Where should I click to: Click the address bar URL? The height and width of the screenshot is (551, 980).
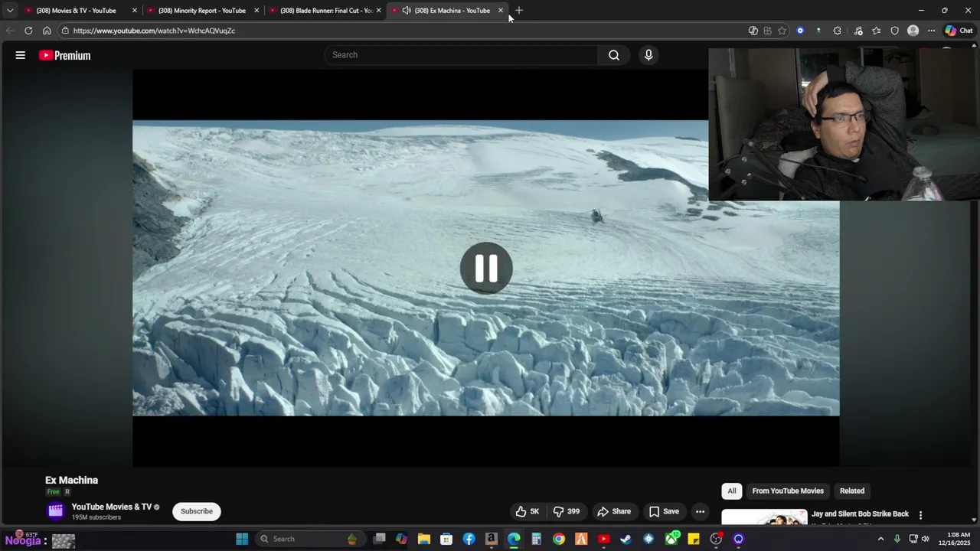[154, 31]
